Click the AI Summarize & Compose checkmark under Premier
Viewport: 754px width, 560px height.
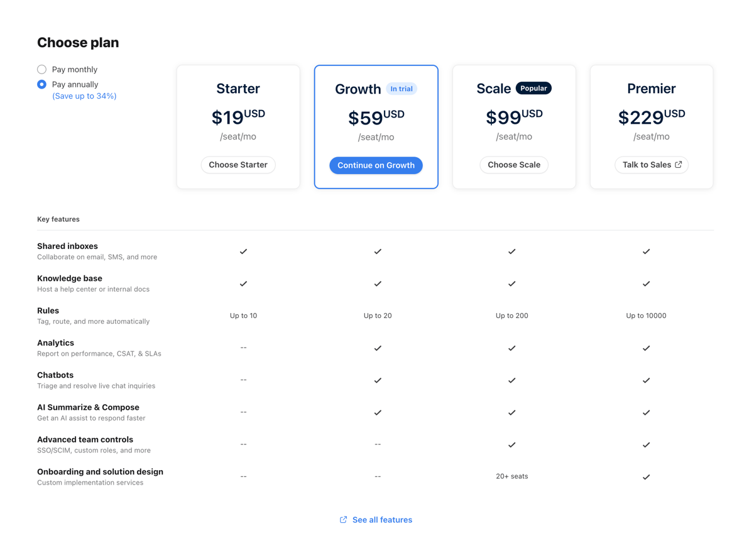646,412
